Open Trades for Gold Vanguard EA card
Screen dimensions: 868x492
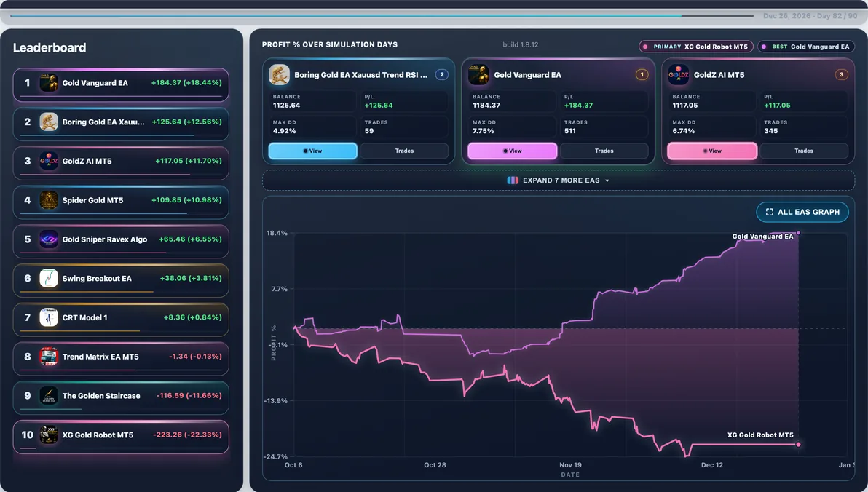pyautogui.click(x=604, y=151)
